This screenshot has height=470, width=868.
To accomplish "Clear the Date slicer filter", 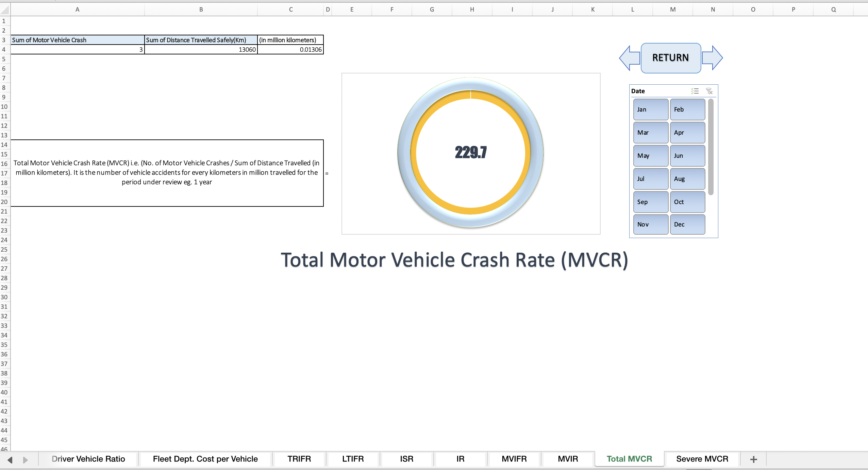I will tap(709, 91).
